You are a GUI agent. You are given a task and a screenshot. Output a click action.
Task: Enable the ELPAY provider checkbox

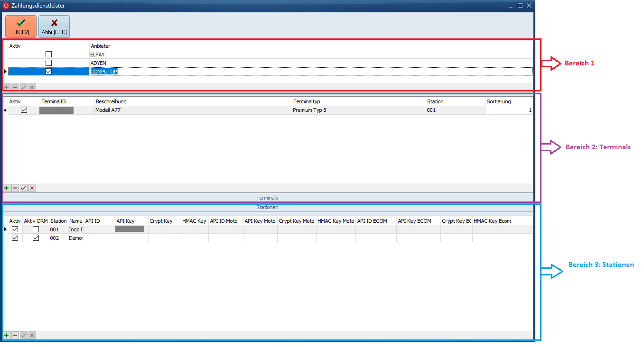48,55
